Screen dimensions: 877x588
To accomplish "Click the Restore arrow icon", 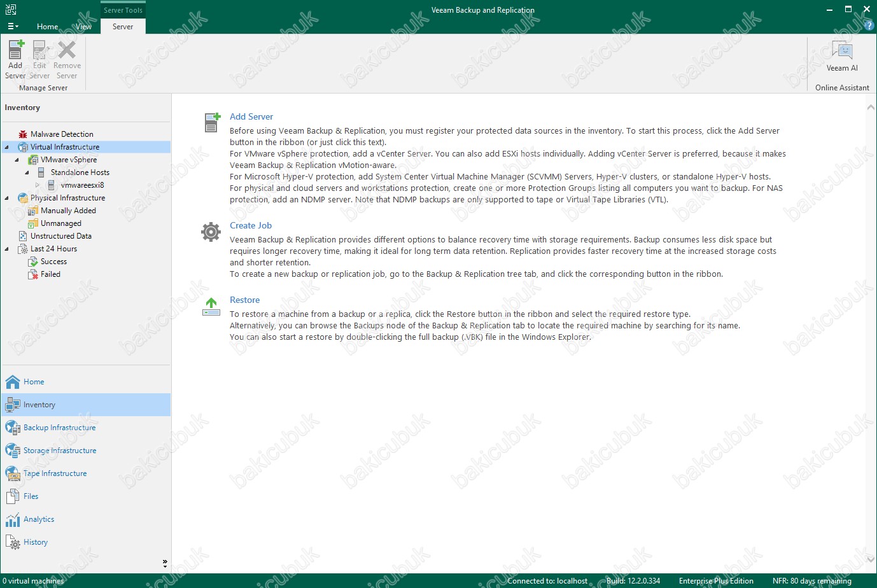I will point(211,306).
